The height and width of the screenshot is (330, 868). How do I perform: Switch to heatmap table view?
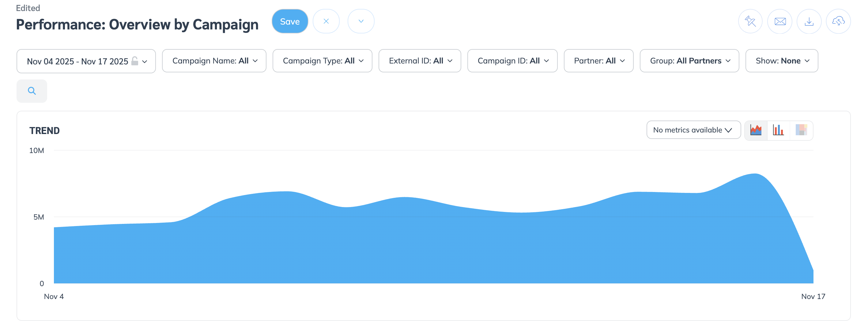[x=801, y=130]
